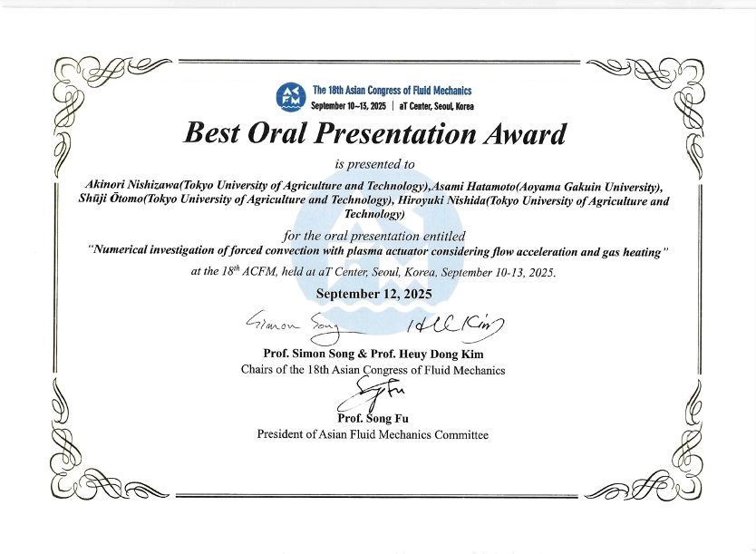Click the bold "September 12, 2025" date

click(373, 294)
